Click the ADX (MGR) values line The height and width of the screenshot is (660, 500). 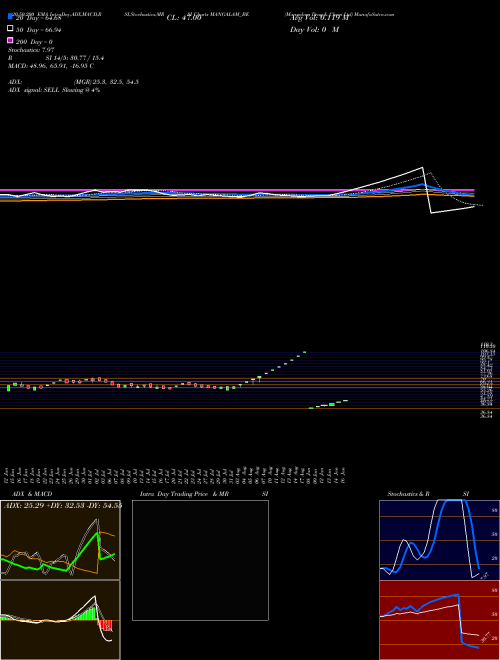[x=73, y=82]
